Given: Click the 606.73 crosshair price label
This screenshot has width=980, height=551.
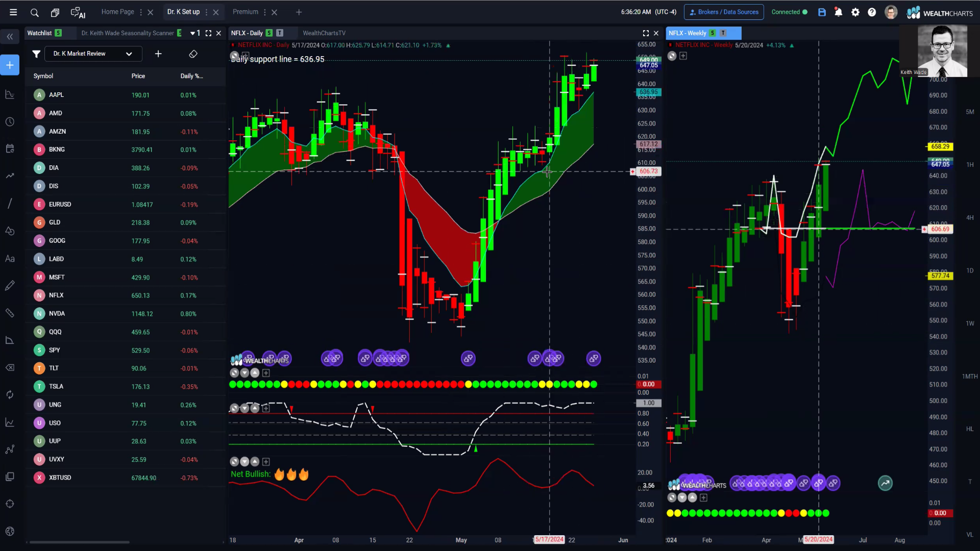Looking at the screenshot, I should point(648,171).
